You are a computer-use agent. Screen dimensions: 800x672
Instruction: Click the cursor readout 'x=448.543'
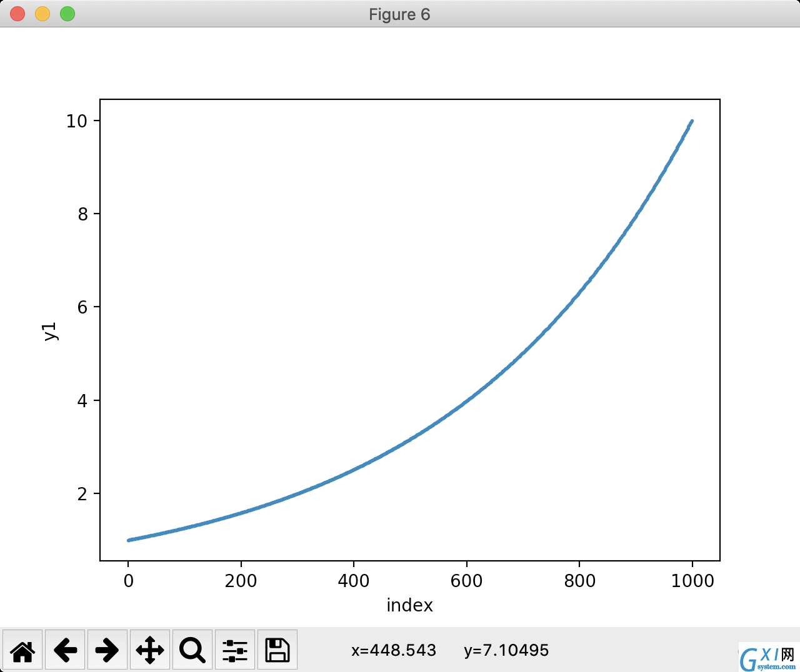[394, 650]
